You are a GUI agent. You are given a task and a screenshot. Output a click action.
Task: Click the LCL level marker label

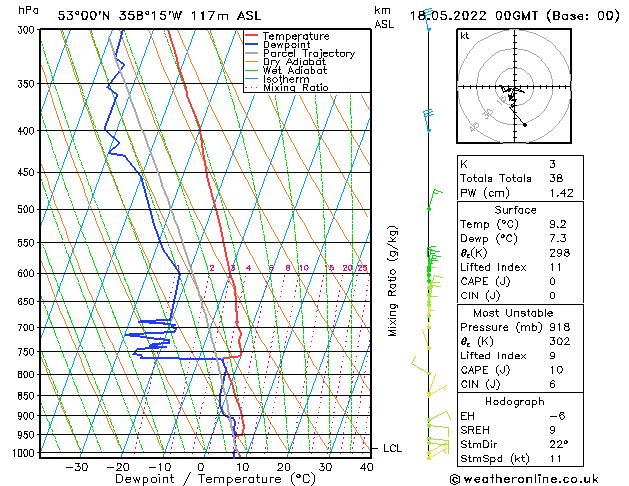(x=392, y=448)
